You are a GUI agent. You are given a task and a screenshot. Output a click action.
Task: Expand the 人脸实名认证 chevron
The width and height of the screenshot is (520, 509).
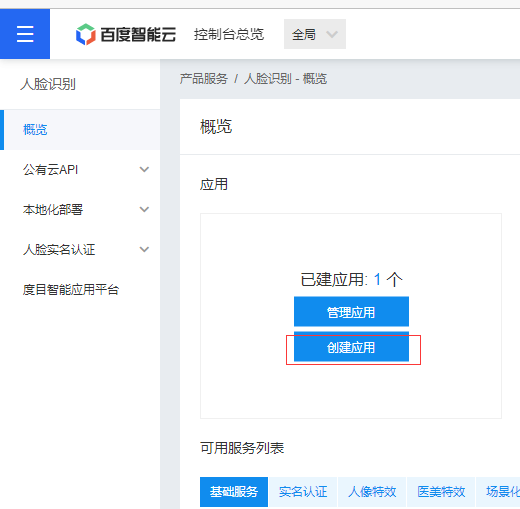pos(144,249)
